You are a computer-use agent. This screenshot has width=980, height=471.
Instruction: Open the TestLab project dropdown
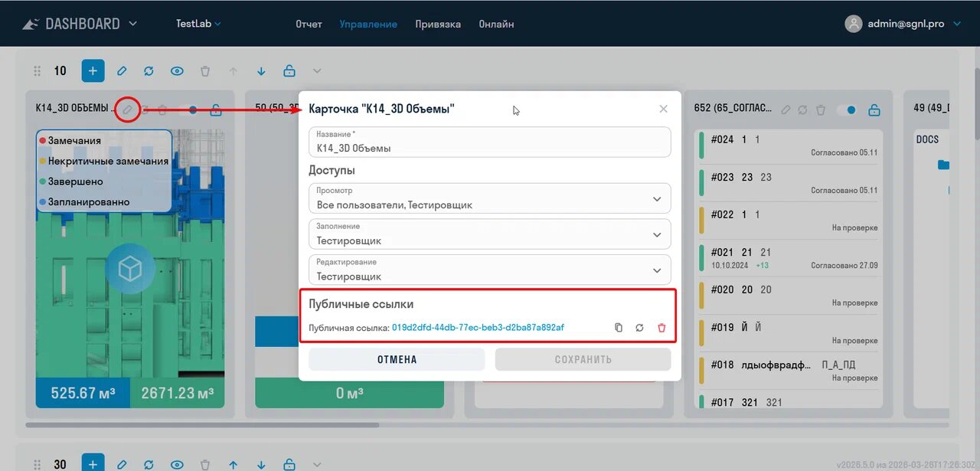click(198, 23)
